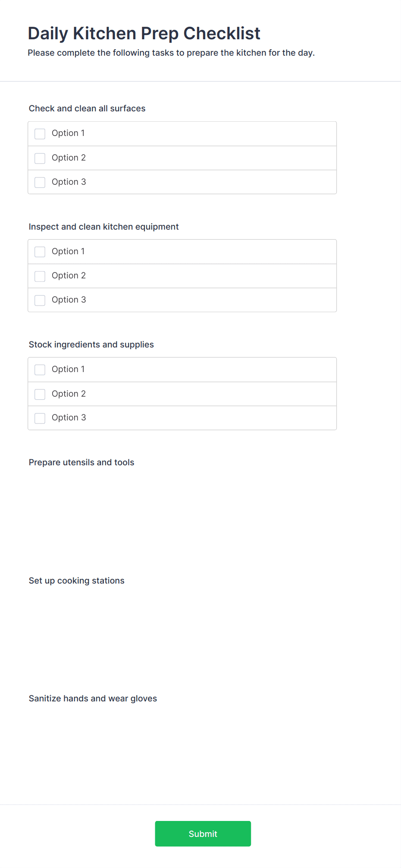Click the Set up cooking stations label
The image size is (401, 868).
76,581
